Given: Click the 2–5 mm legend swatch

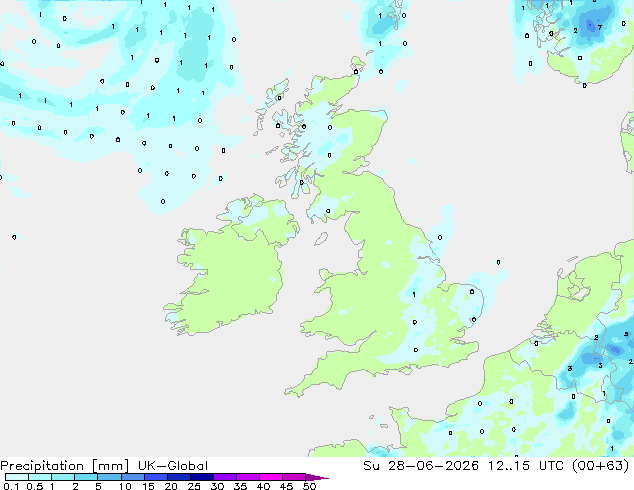Looking at the screenshot, I should click(86, 477).
